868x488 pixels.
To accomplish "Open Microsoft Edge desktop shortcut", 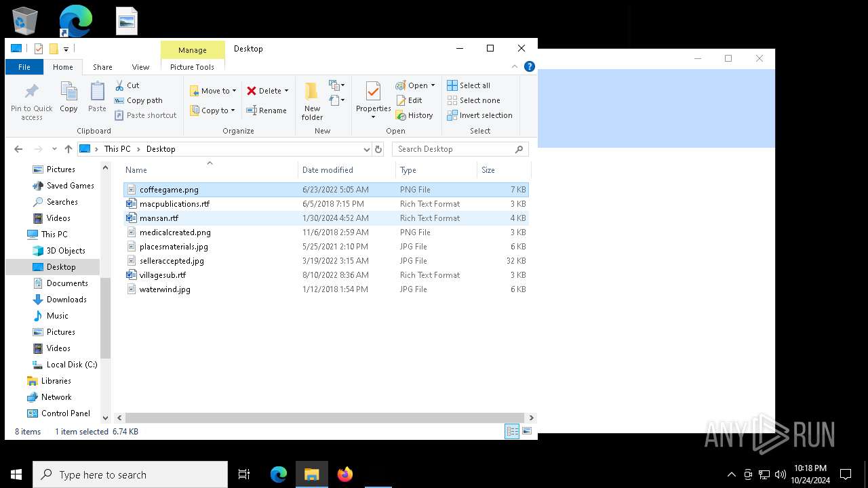I will tap(75, 20).
